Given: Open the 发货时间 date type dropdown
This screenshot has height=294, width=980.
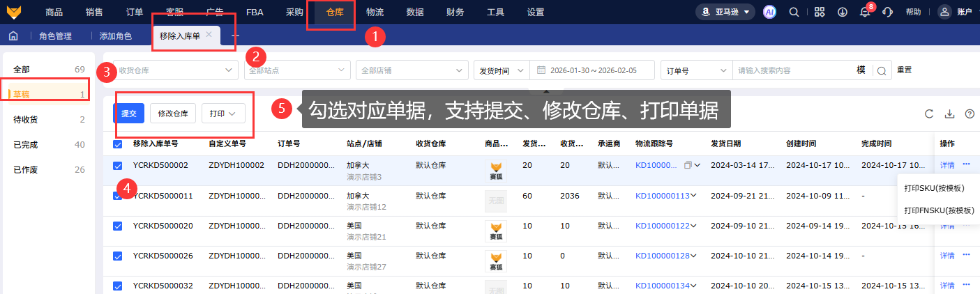Looking at the screenshot, I should 502,70.
